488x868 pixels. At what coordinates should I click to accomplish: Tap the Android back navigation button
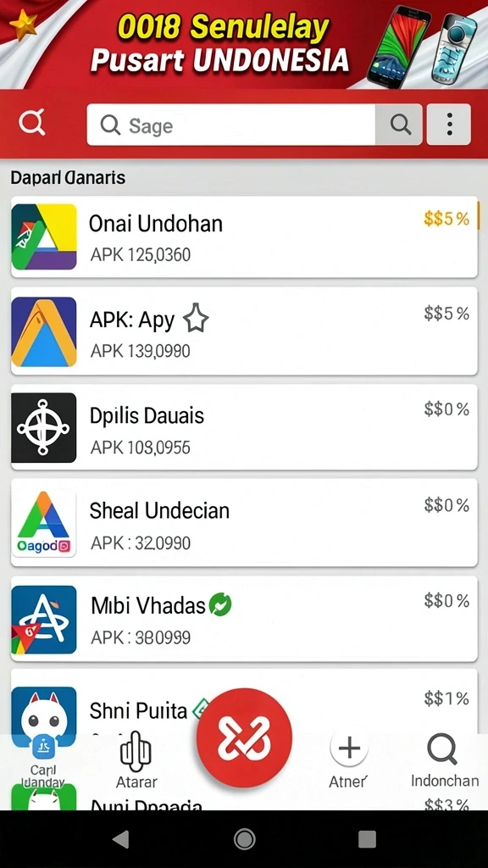pyautogui.click(x=121, y=839)
